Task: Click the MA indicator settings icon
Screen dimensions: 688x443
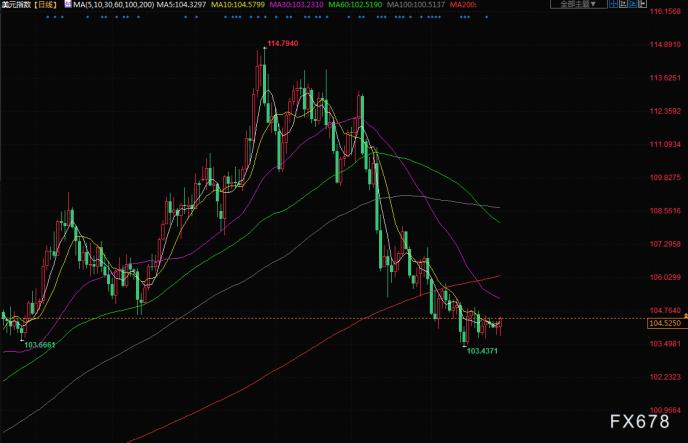Action: (x=68, y=4)
